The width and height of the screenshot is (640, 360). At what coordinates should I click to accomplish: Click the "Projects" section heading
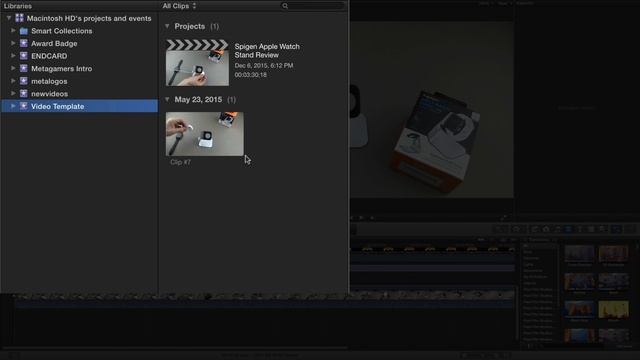click(190, 26)
